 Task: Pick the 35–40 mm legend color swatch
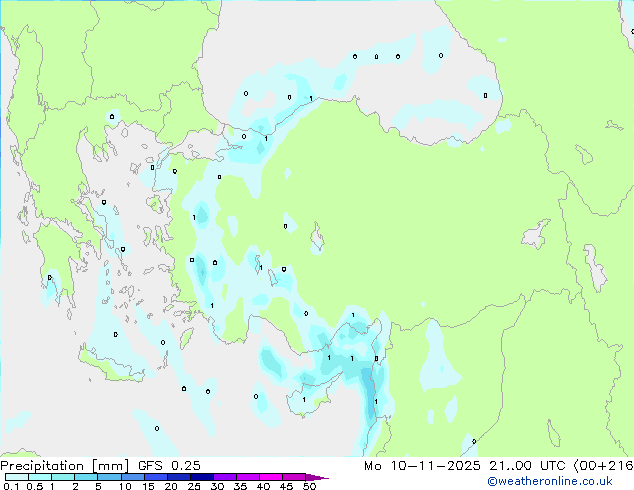247,477
